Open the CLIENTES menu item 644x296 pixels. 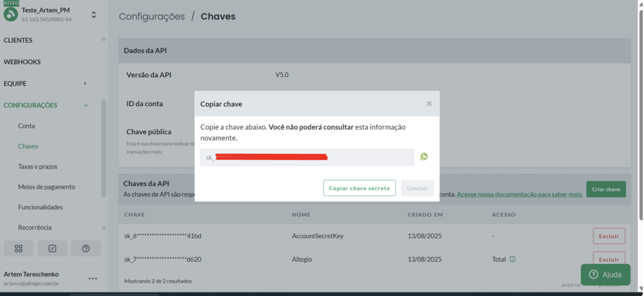point(18,40)
